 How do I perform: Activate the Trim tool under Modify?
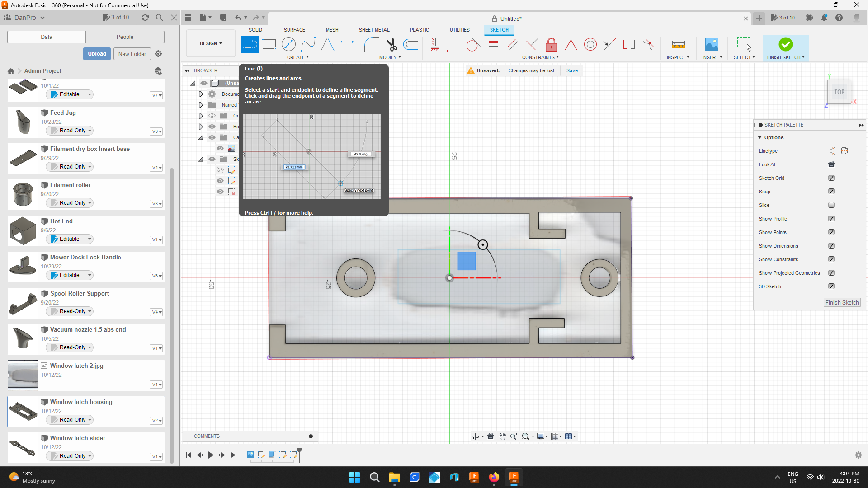[391, 44]
